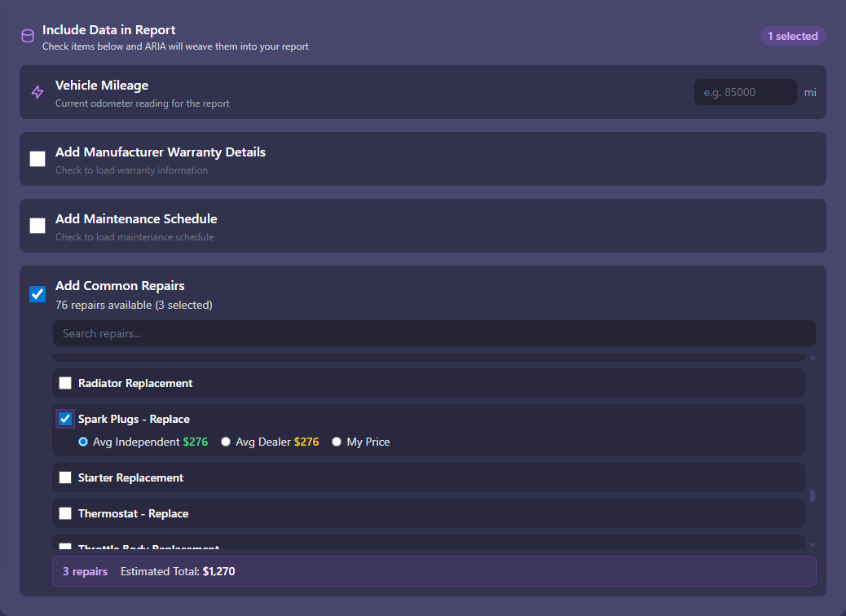Image resolution: width=846 pixels, height=616 pixels.
Task: Focus the vehicle mileage odometer input
Action: 745,92
